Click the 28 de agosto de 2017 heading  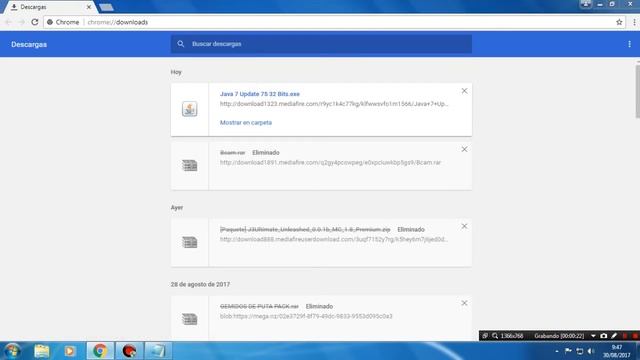[200, 284]
